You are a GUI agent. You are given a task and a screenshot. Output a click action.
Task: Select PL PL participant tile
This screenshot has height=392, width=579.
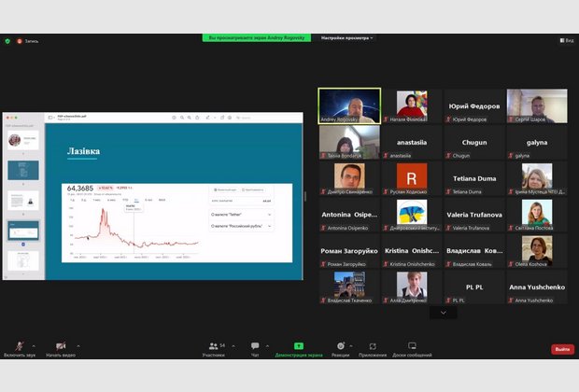[474, 287]
